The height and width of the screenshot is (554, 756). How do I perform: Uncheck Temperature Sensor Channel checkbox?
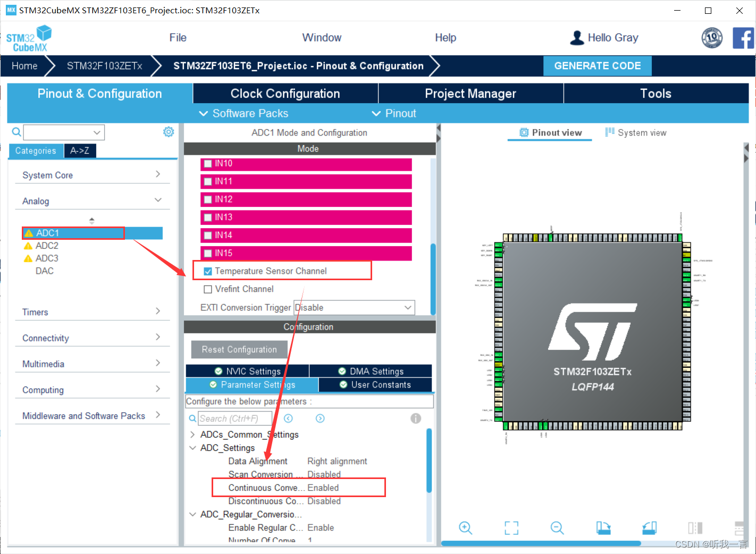[208, 271]
